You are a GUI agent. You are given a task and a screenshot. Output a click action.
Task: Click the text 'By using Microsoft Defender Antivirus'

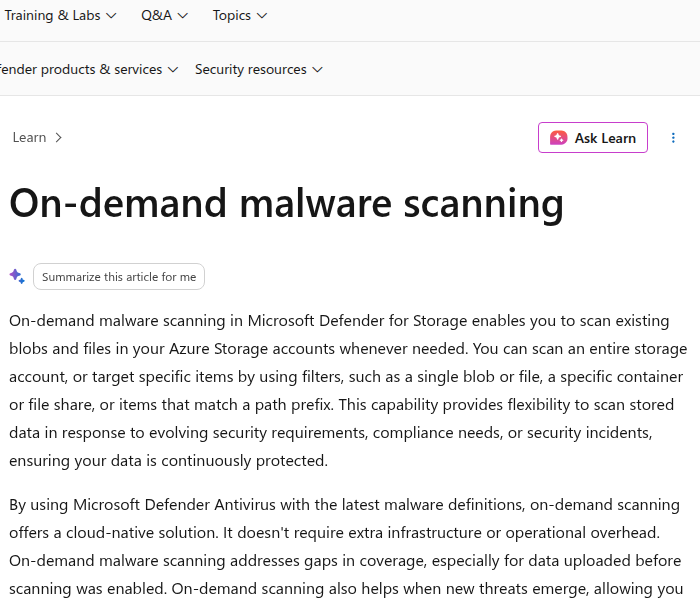pos(142,505)
